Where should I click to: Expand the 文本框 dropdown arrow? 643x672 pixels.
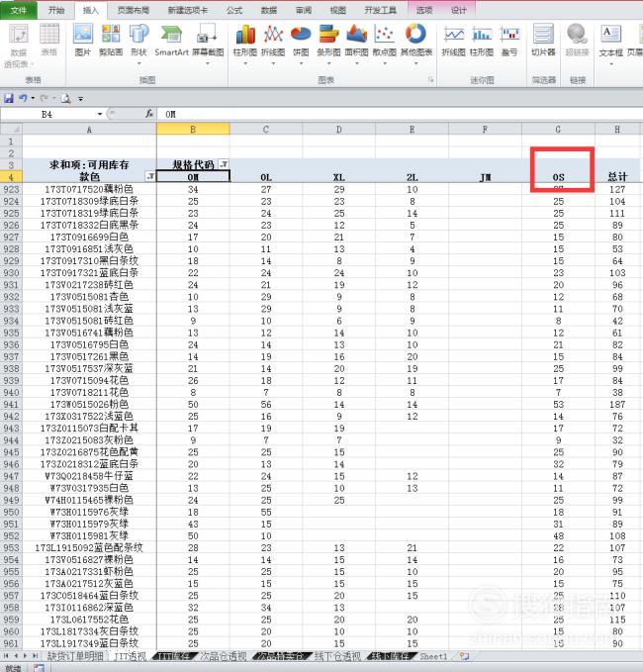[611, 64]
